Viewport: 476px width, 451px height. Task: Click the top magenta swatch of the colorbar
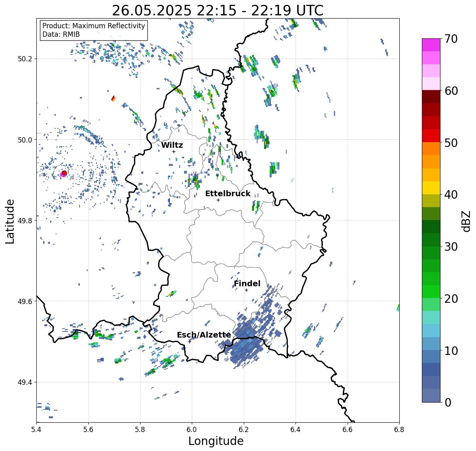click(x=431, y=45)
